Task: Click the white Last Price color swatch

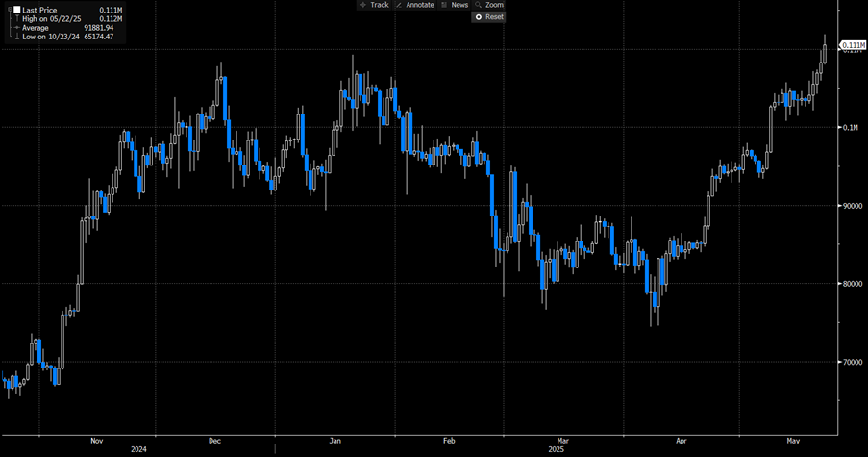Action: 16,10
